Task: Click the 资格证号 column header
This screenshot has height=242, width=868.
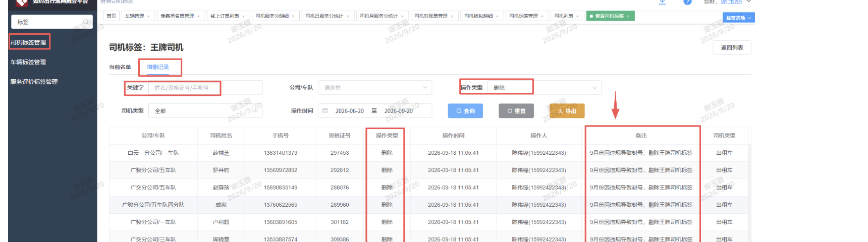Action: pos(340,136)
